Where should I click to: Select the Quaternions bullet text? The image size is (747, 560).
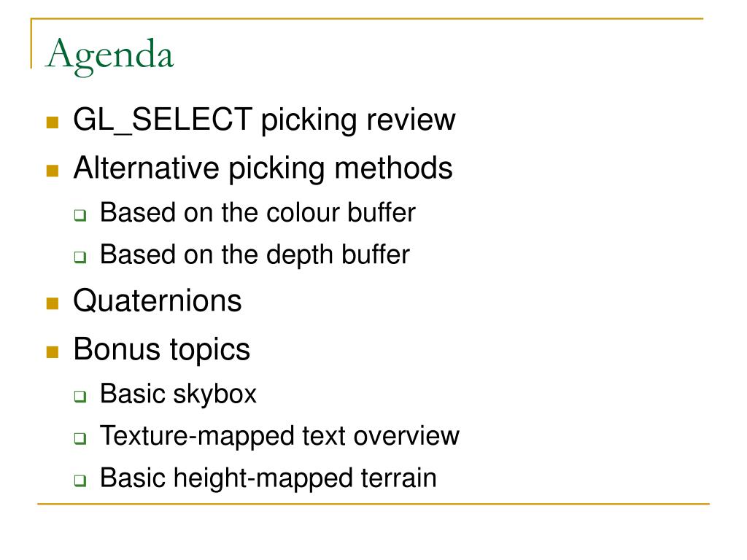158,301
